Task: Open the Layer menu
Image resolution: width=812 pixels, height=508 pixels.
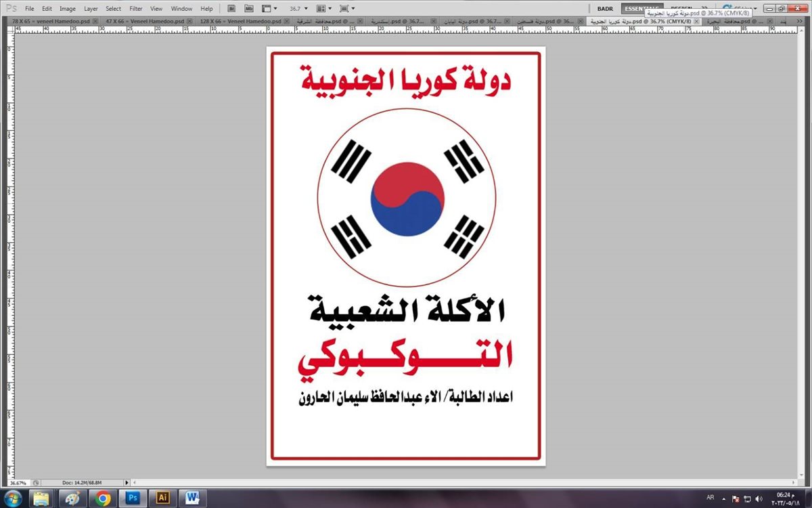Action: coord(91,9)
